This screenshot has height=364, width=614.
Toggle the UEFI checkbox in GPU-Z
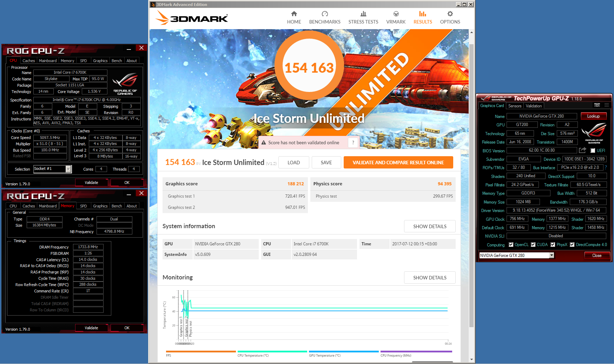[593, 151]
